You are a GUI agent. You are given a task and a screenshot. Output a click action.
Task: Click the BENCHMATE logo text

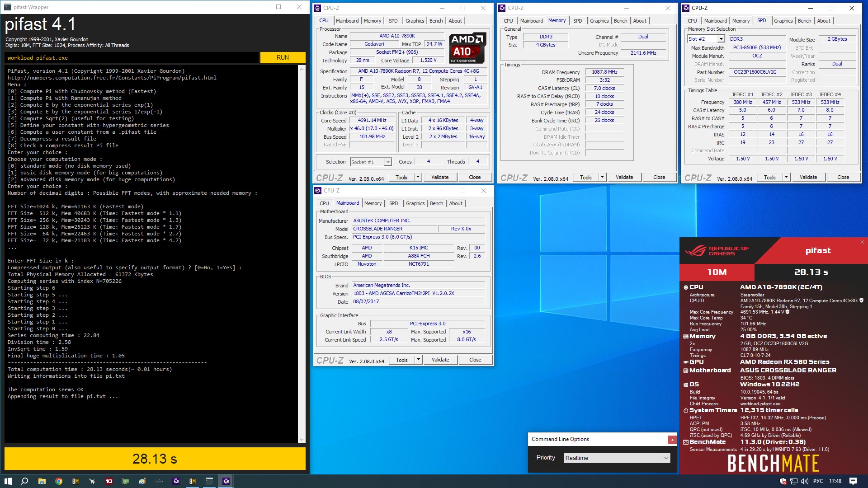774,463
